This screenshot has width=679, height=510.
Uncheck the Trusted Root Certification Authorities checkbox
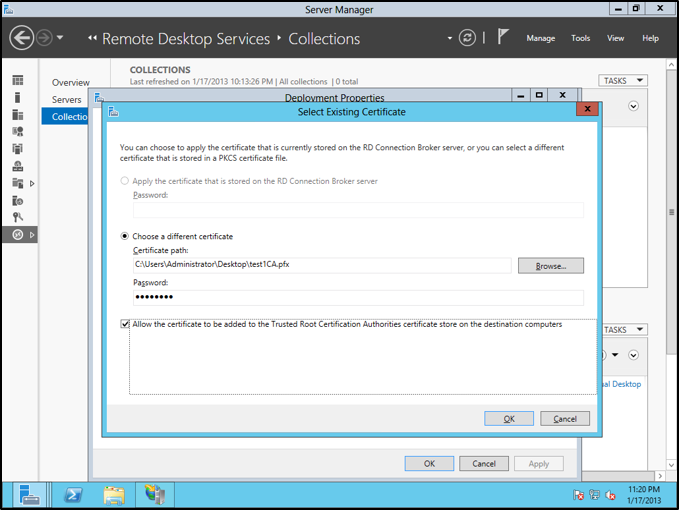[125, 324]
